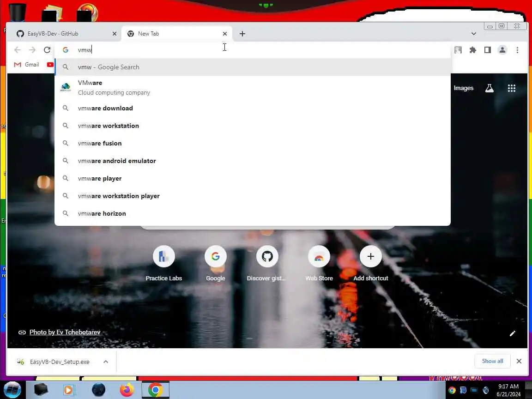Reload the page

pos(47,50)
